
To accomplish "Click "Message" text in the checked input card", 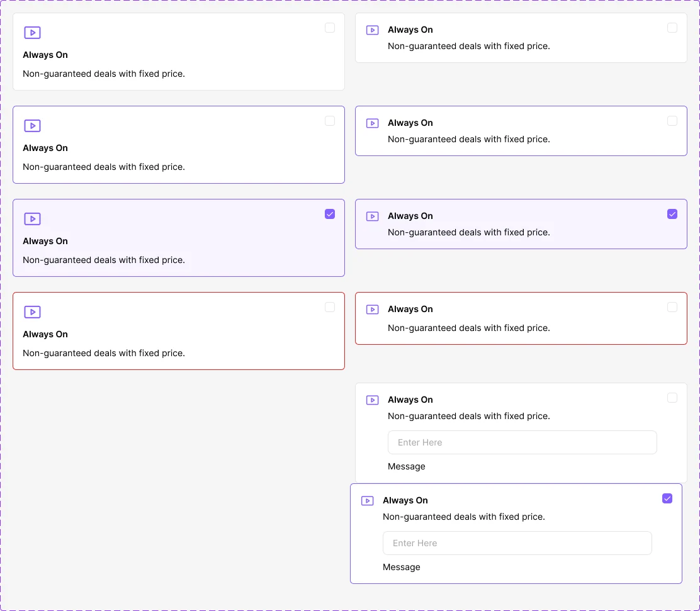I will tap(402, 567).
